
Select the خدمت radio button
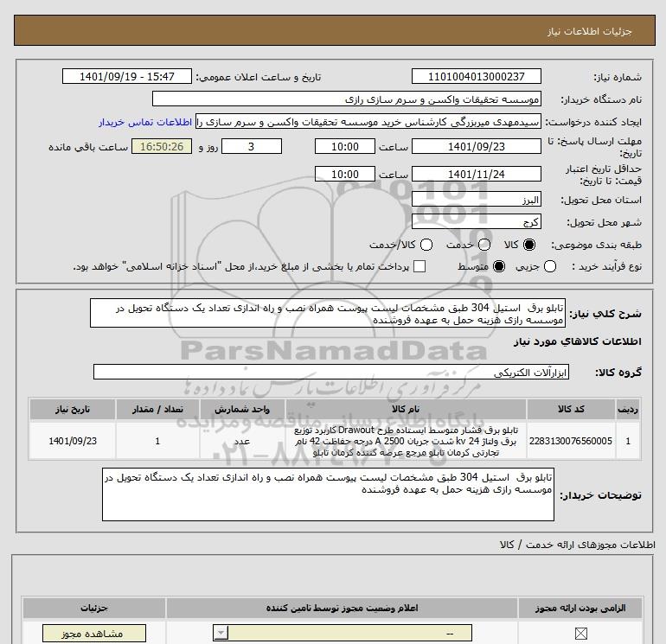pos(484,245)
